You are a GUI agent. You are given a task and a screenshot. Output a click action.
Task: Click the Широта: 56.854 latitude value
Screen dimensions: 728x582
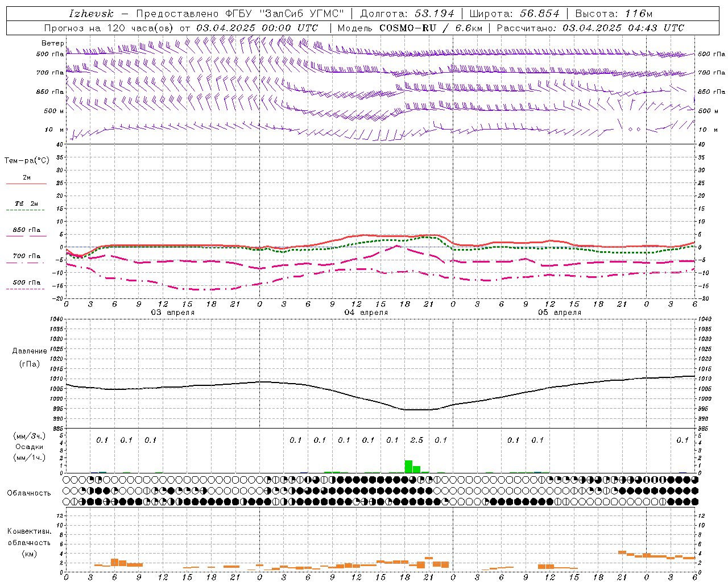(514, 14)
